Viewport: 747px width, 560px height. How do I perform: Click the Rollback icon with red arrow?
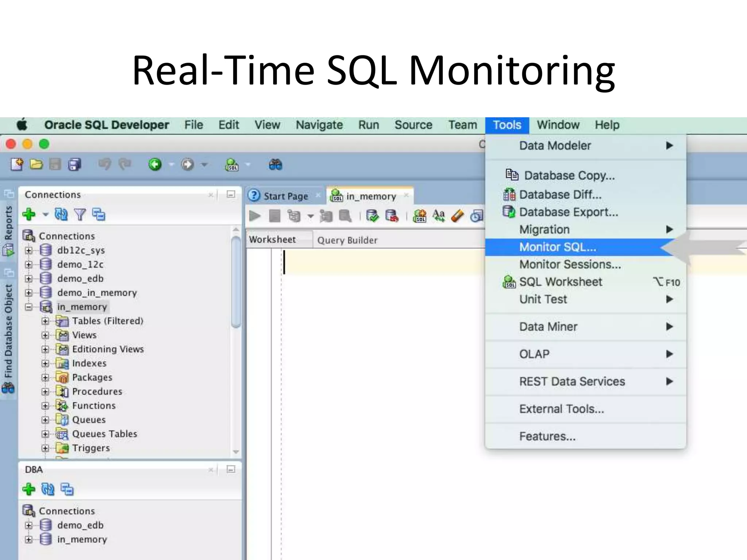[x=392, y=216]
